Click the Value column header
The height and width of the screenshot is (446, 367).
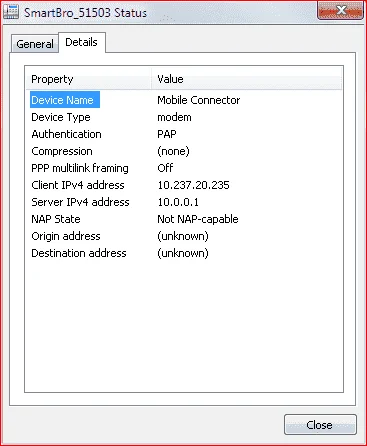coord(247,79)
